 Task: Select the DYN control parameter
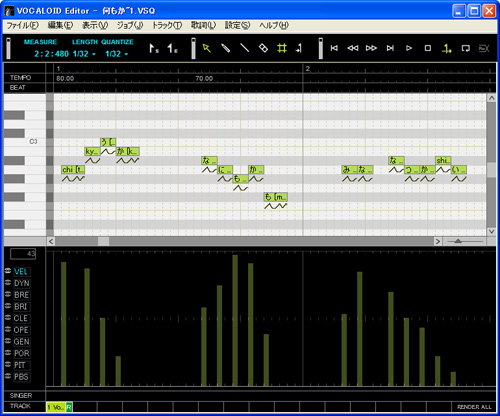pyautogui.click(x=22, y=283)
